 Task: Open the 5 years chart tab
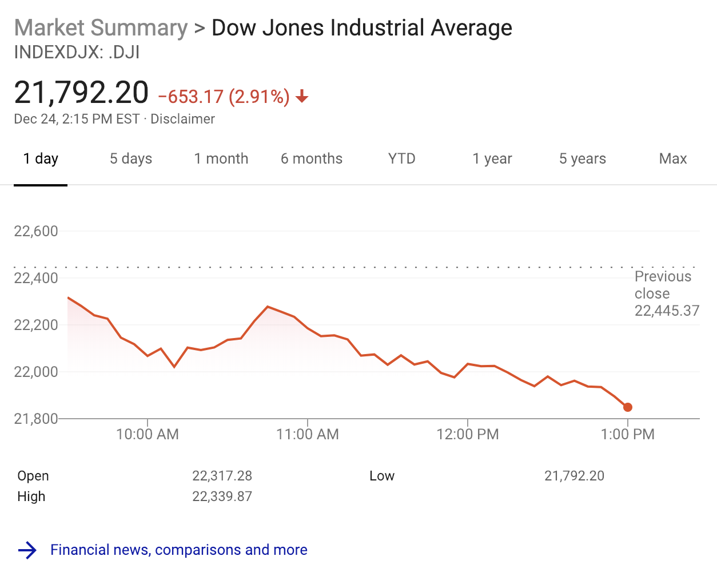click(x=583, y=159)
